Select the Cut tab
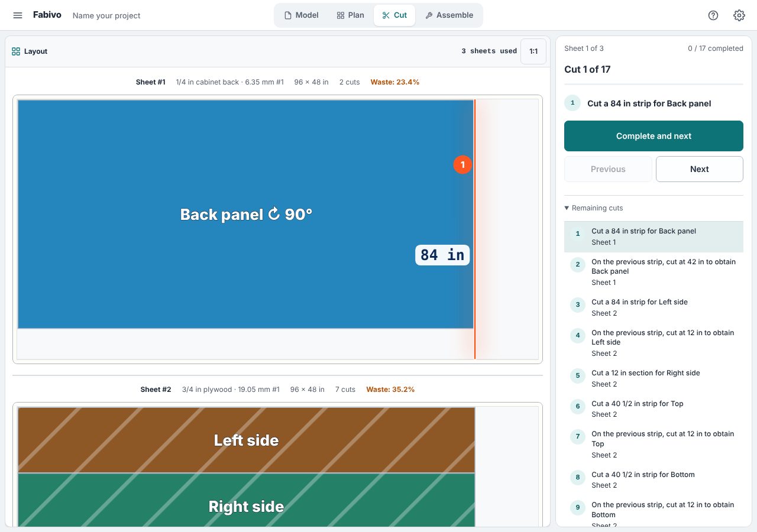The image size is (757, 532). point(394,15)
